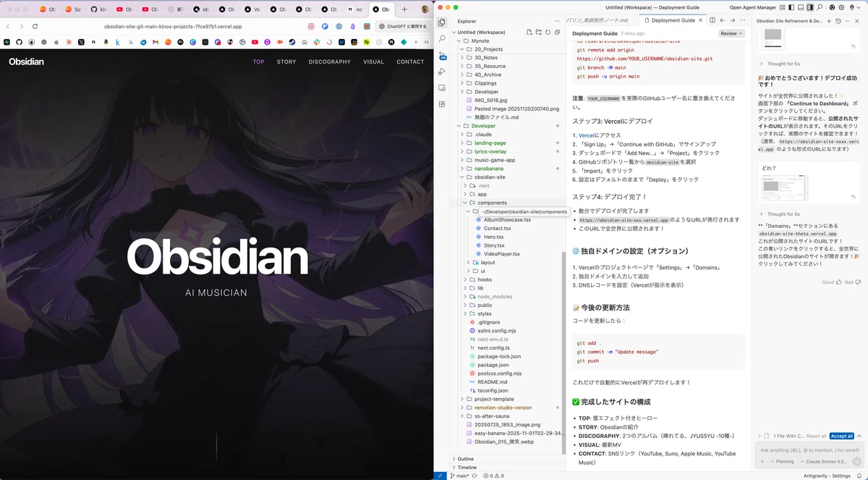Rate the response Bad thumbs down

click(853, 282)
